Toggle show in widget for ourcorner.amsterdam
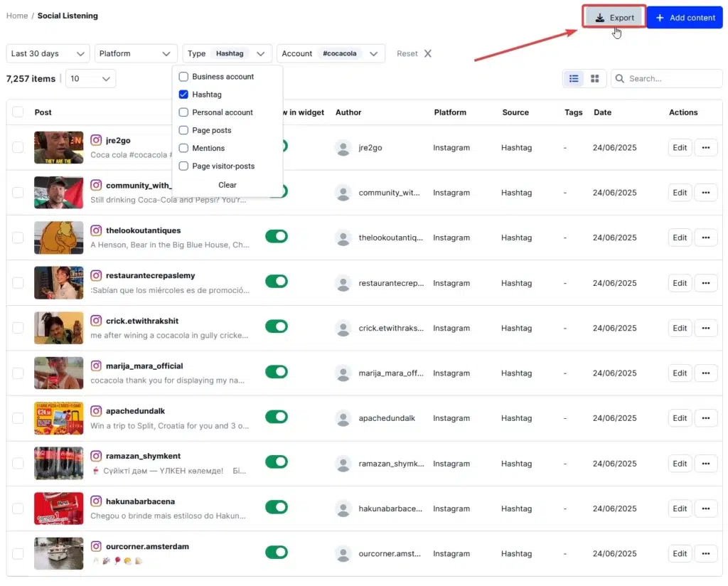Image resolution: width=728 pixels, height=586 pixels. click(x=277, y=552)
